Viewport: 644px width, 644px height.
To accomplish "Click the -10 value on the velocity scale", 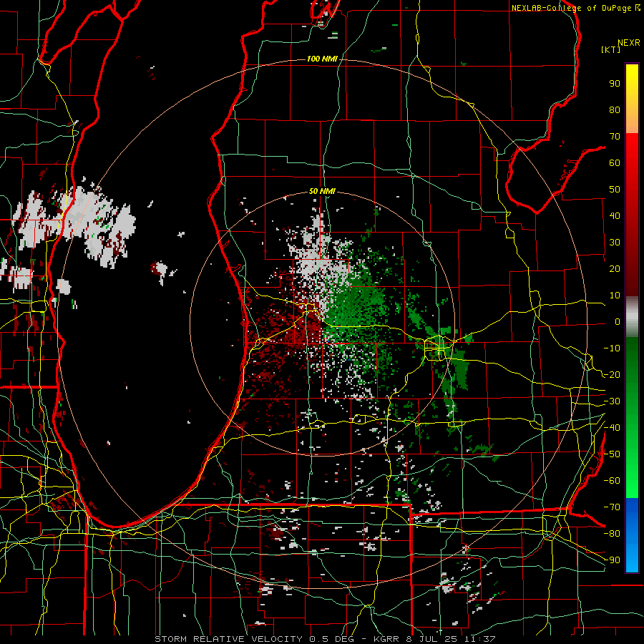I will point(612,348).
